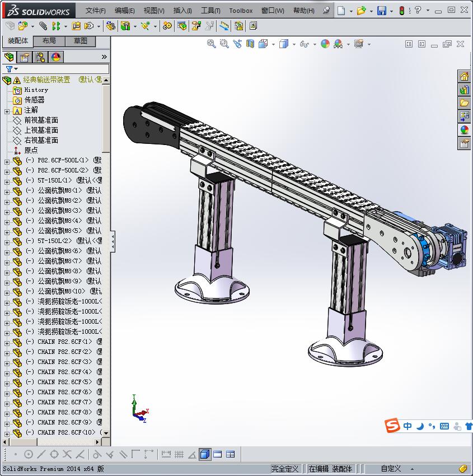Open the 视图(V) menu

(154, 11)
